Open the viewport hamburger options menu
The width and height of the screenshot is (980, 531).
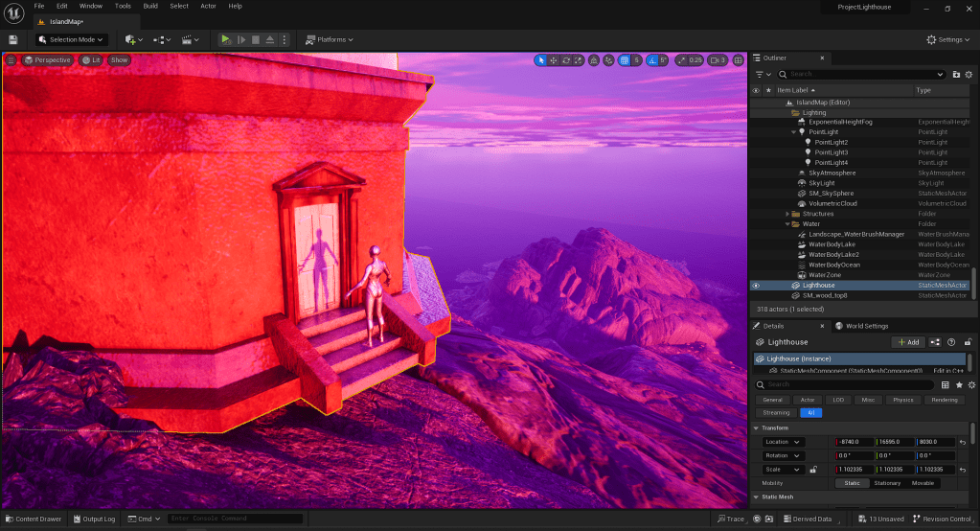click(x=11, y=60)
